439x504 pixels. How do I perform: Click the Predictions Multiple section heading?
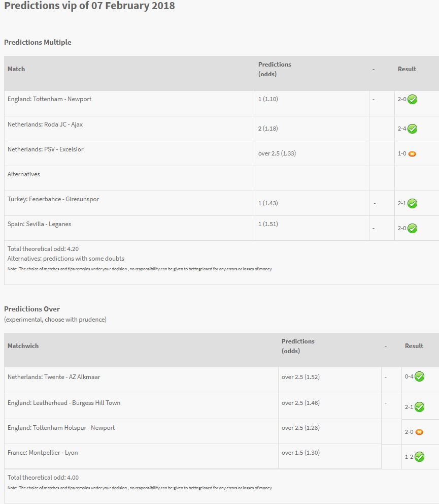[x=38, y=42]
